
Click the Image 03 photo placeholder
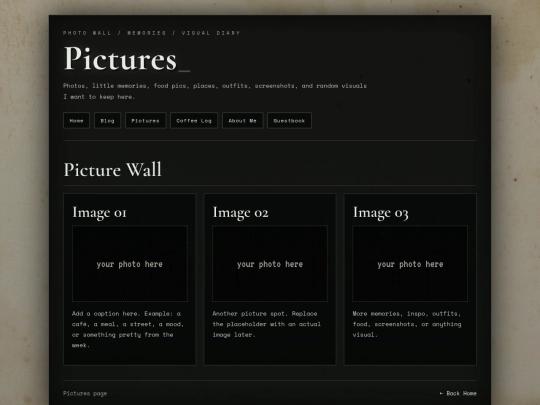[x=410, y=264]
